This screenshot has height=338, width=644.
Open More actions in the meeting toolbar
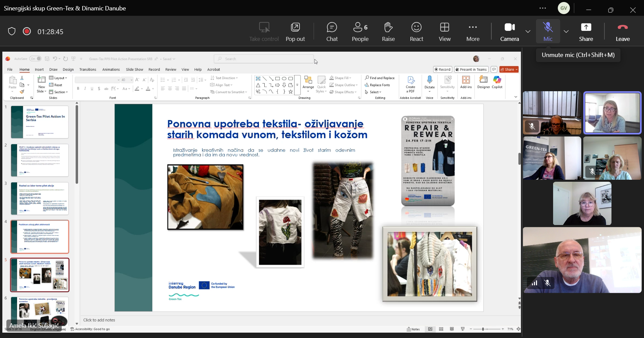point(473,32)
